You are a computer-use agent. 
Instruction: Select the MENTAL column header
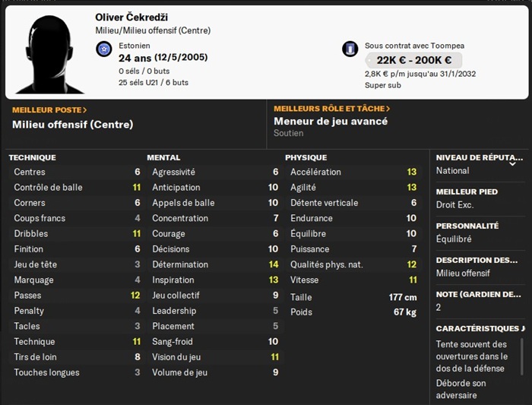(x=163, y=157)
